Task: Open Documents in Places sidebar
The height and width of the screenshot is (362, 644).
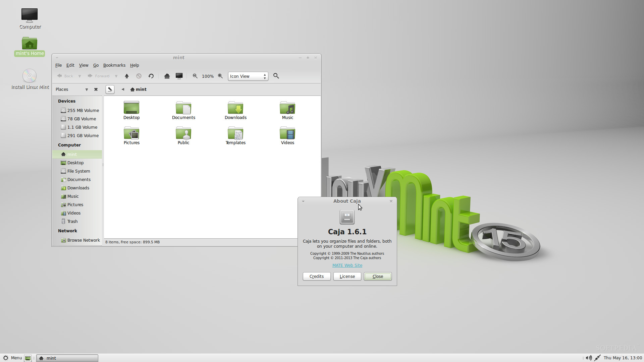Action: point(77,179)
